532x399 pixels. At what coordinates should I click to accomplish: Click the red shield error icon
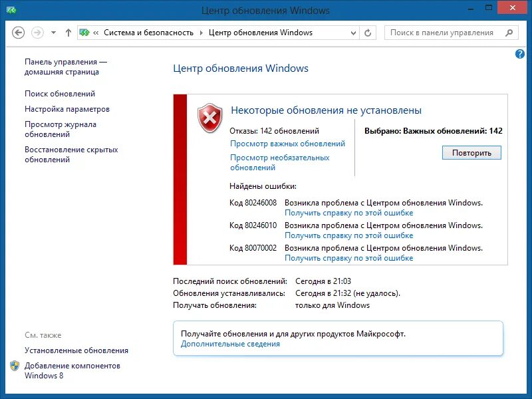click(210, 118)
